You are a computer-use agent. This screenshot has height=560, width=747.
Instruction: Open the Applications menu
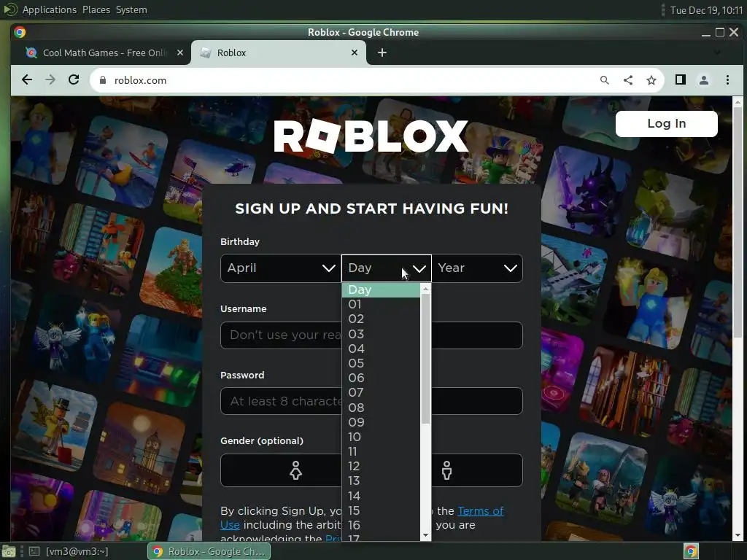tap(49, 9)
